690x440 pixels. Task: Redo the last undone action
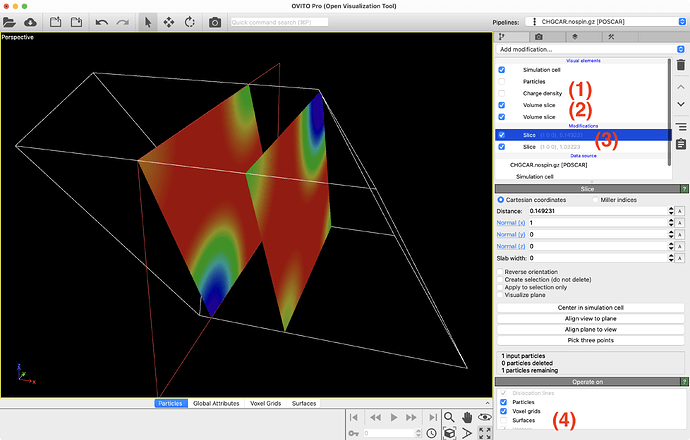(123, 22)
